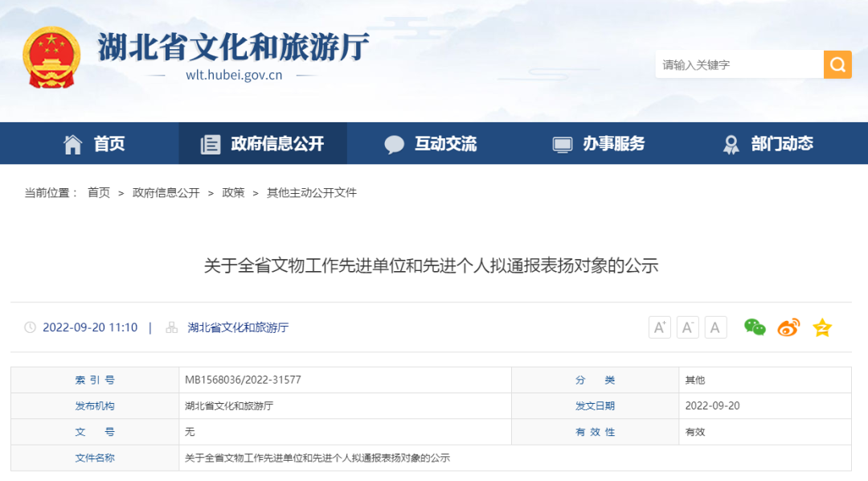Click the orange search magnifier button
868x481 pixels.
pos(837,64)
